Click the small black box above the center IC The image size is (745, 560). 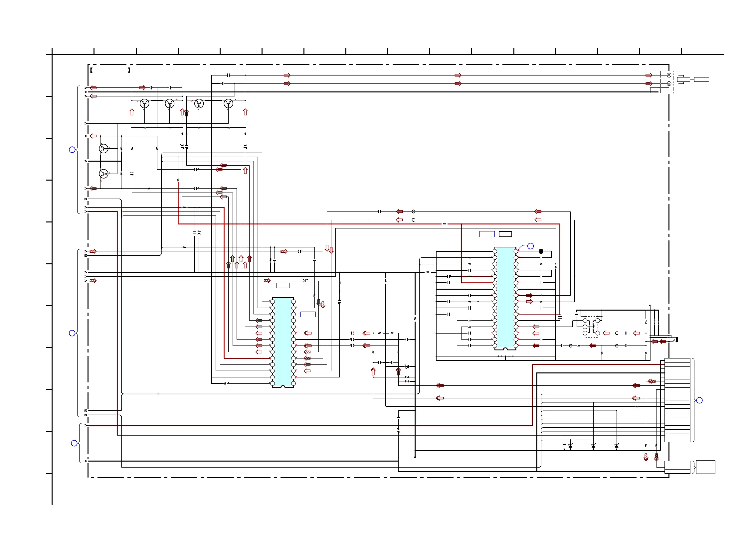(x=283, y=285)
